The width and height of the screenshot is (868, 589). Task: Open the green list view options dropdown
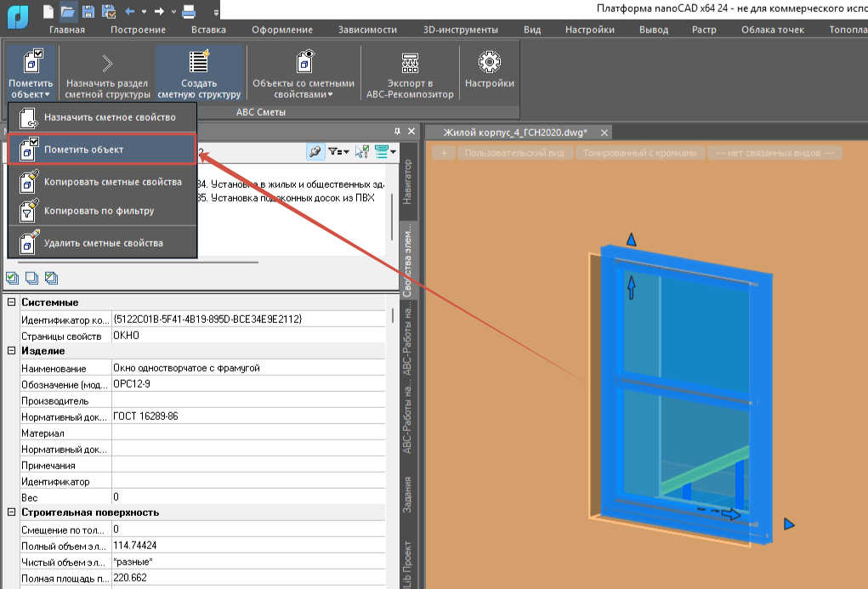pos(385,151)
